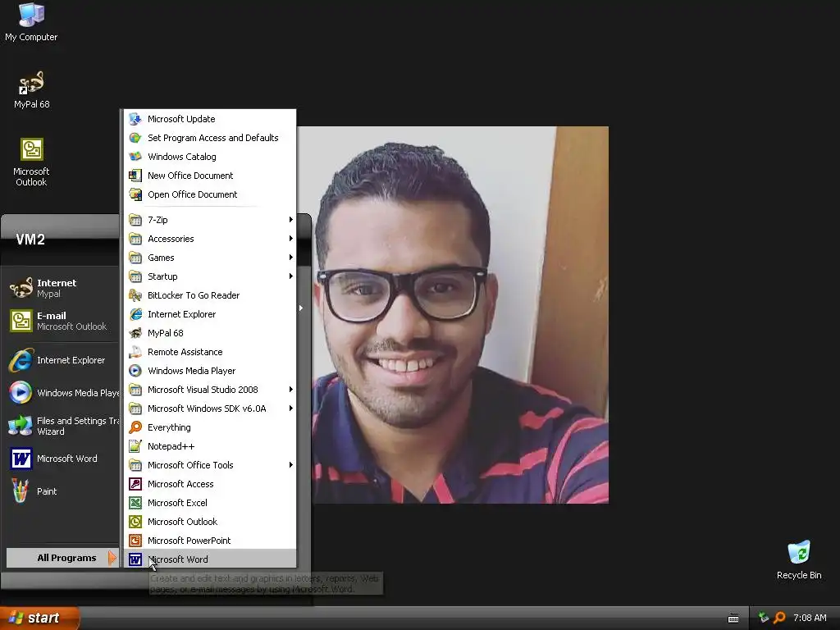Open Microsoft Office Tools folder entry
This screenshot has height=630, width=840.
point(210,465)
